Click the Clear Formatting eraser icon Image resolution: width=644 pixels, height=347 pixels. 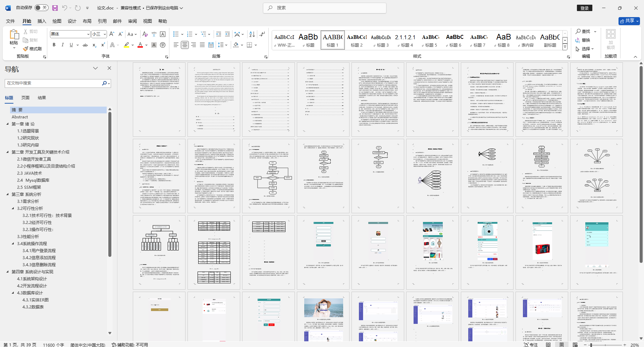pos(145,34)
